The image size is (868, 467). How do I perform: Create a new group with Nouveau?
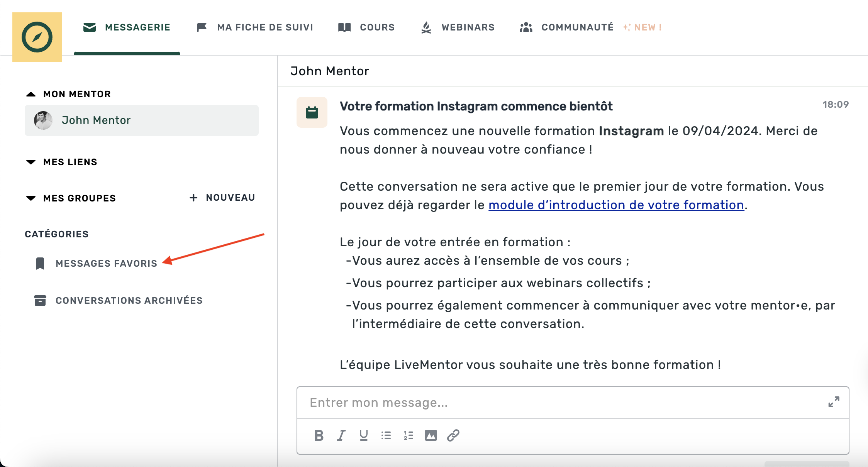point(222,198)
